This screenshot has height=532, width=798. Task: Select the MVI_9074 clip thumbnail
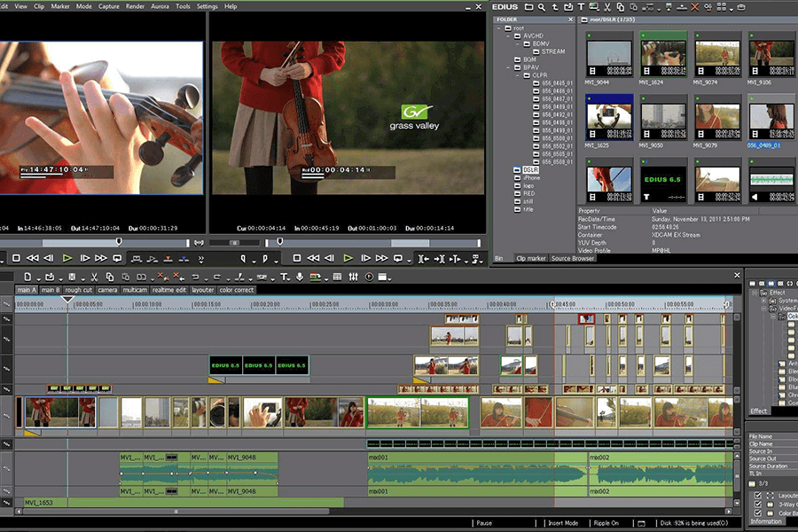click(717, 55)
